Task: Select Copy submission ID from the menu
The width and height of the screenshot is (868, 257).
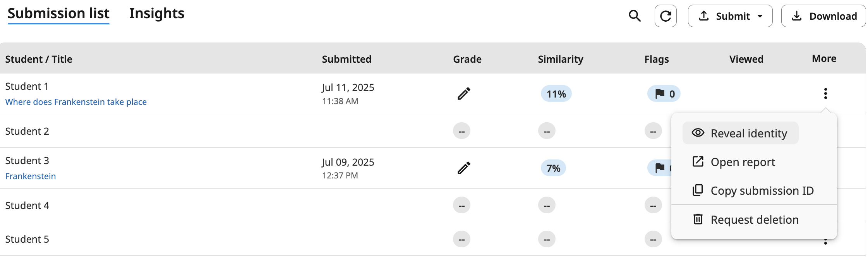Action: [x=762, y=190]
